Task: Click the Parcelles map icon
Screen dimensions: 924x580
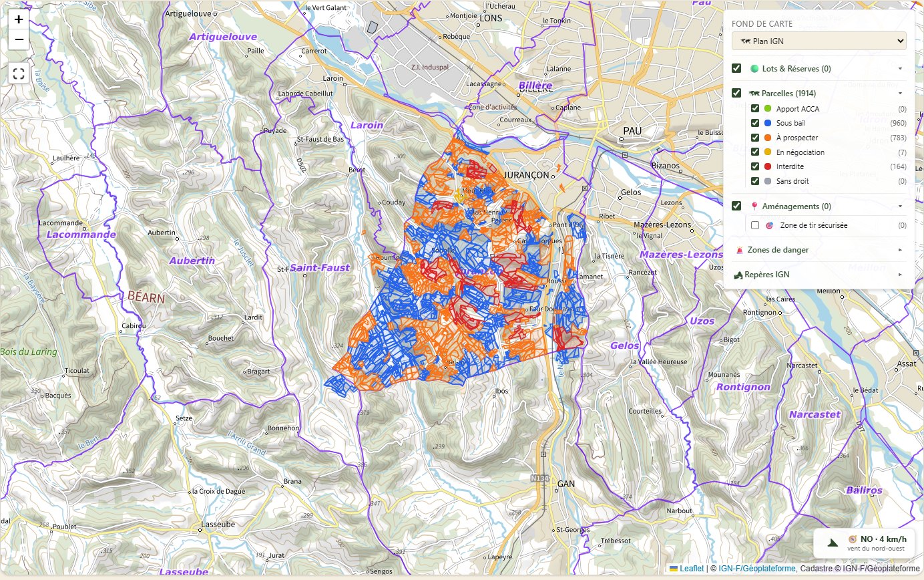Action: tap(754, 94)
